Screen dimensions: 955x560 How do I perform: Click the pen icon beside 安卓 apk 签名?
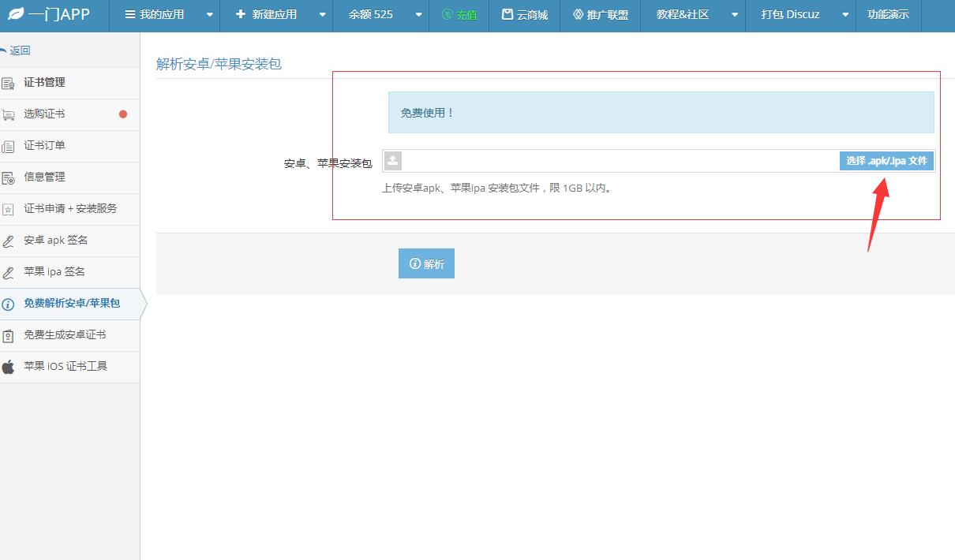[x=9, y=241]
